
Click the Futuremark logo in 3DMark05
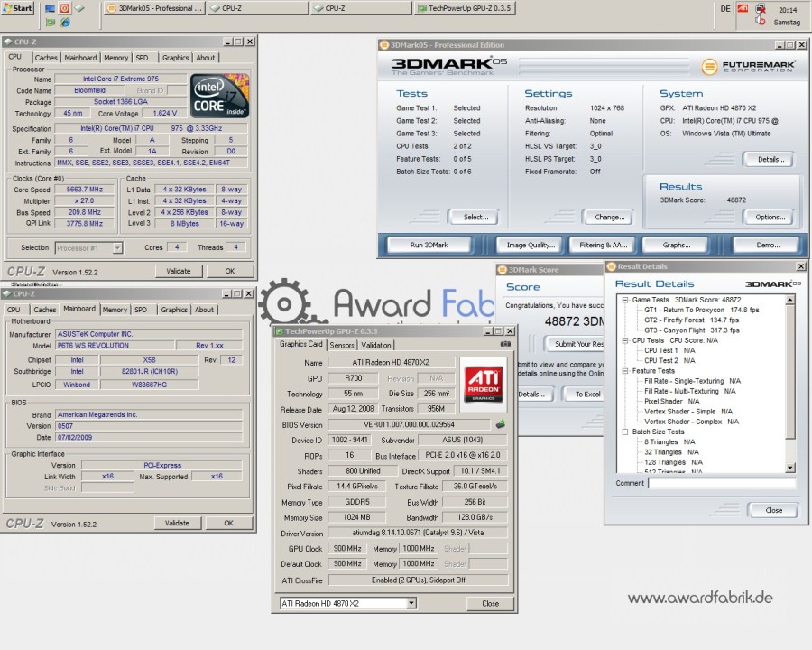[748, 66]
